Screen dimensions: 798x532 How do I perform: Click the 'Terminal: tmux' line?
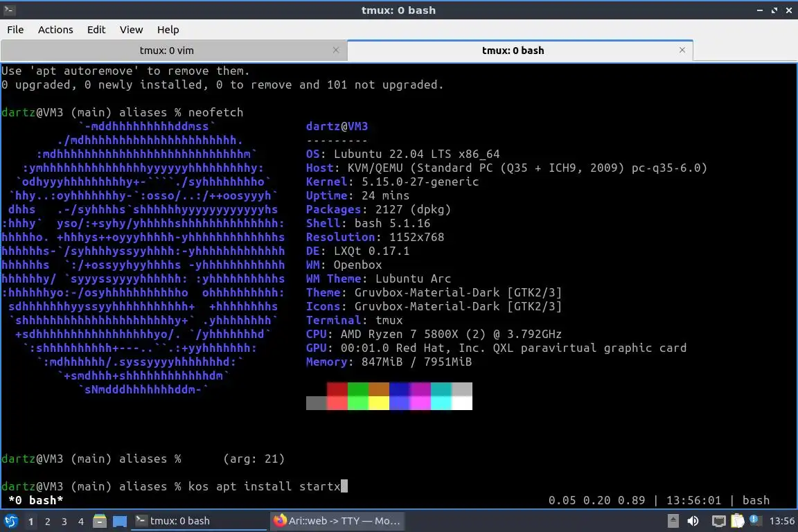pyautogui.click(x=354, y=320)
